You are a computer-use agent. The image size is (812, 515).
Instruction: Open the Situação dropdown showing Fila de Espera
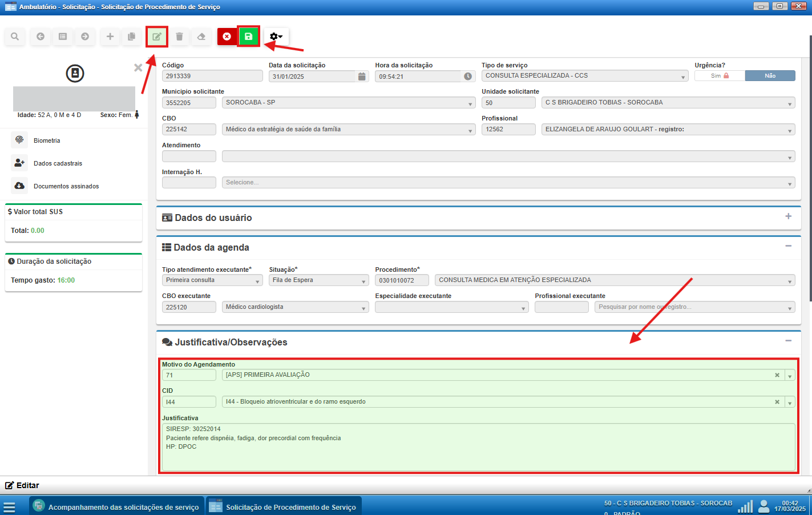318,280
